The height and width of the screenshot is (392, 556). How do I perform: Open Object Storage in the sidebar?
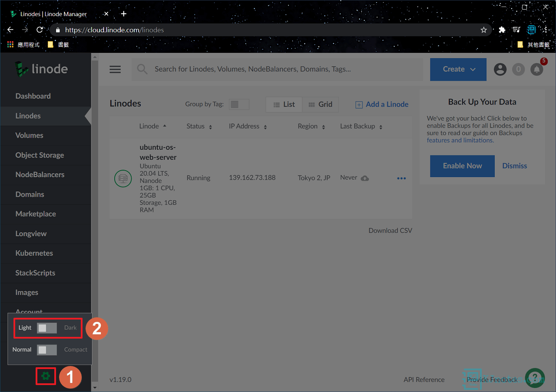click(46, 155)
